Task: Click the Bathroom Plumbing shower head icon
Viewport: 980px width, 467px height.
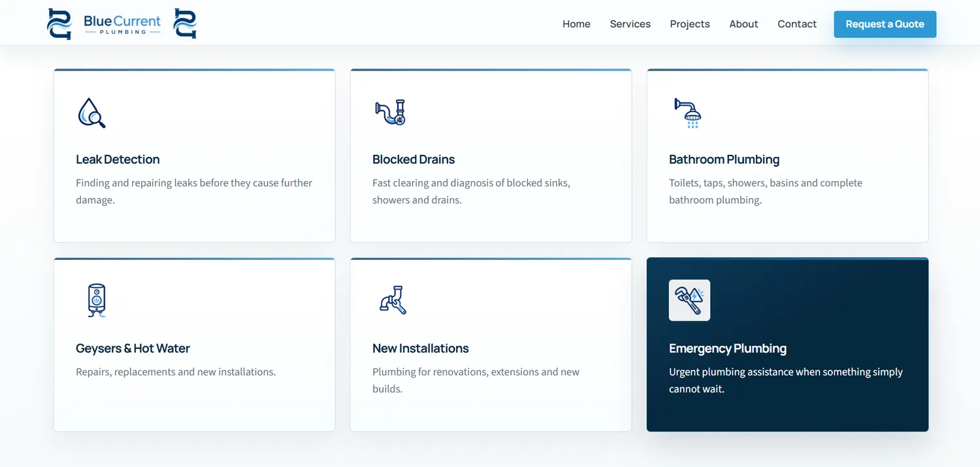Action: tap(688, 112)
